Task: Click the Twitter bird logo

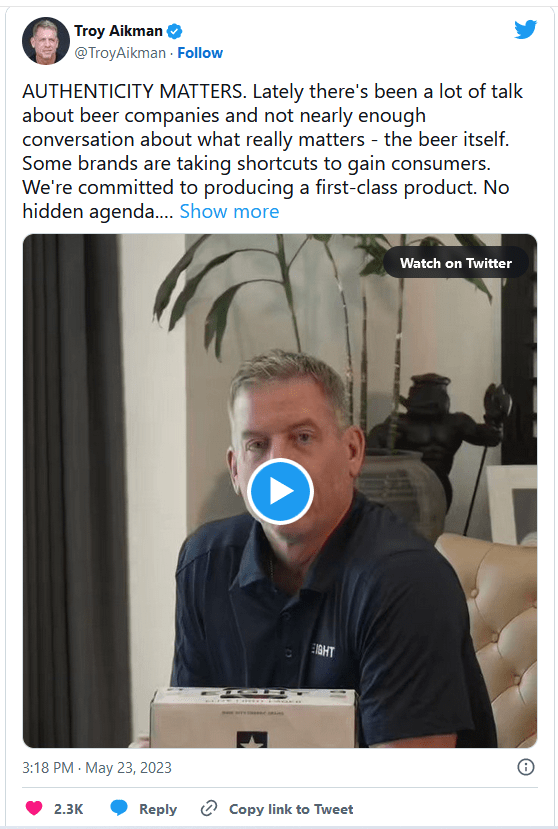Action: pyautogui.click(x=525, y=30)
